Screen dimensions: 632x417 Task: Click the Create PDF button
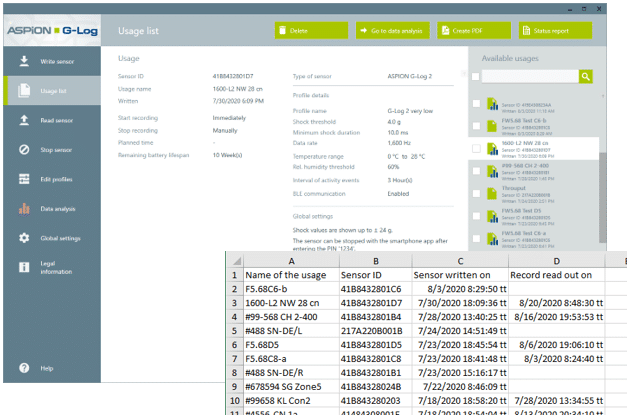tap(474, 31)
